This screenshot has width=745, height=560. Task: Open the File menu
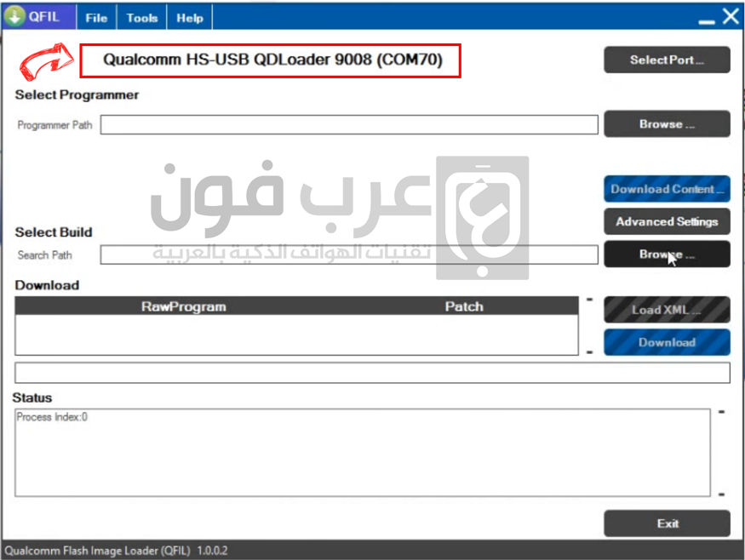click(95, 17)
